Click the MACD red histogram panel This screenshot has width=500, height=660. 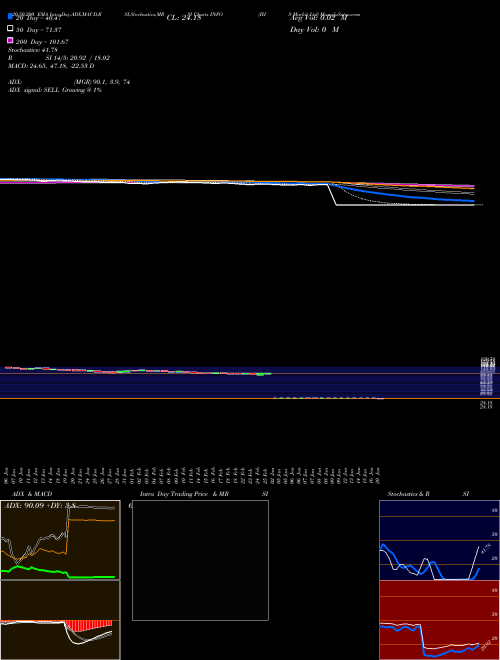pos(60,620)
